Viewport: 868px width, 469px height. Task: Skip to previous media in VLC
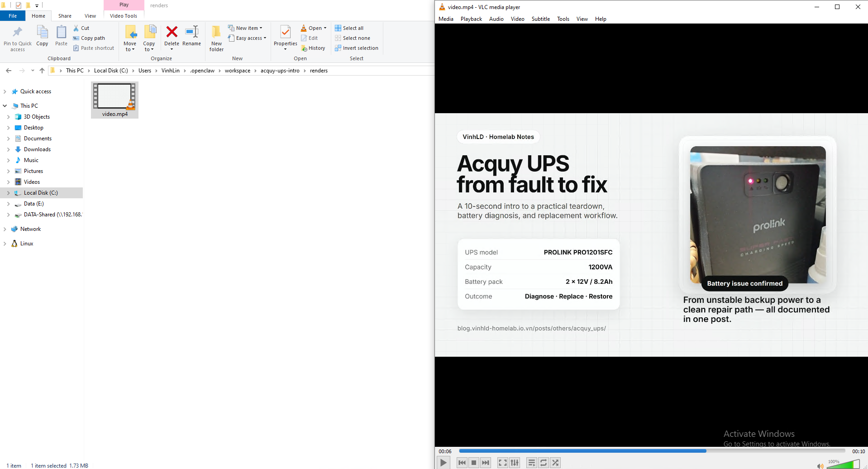click(x=462, y=463)
